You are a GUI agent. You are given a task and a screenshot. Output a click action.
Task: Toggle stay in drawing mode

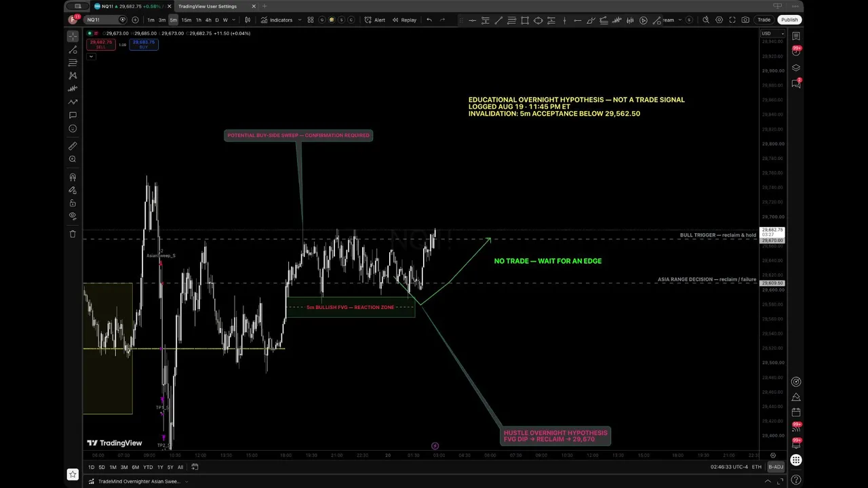pyautogui.click(x=73, y=190)
